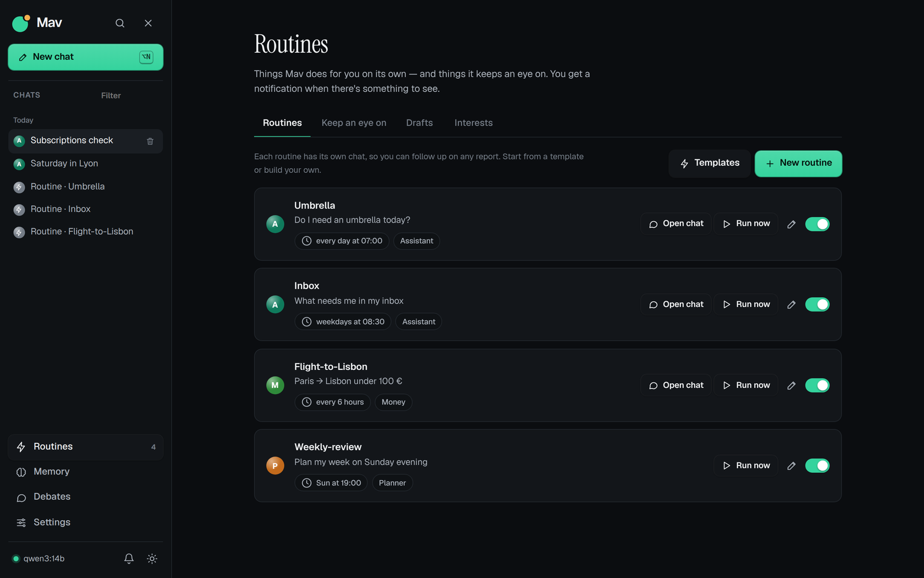Image resolution: width=924 pixels, height=578 pixels.
Task: Start a New chat
Action: 85,57
